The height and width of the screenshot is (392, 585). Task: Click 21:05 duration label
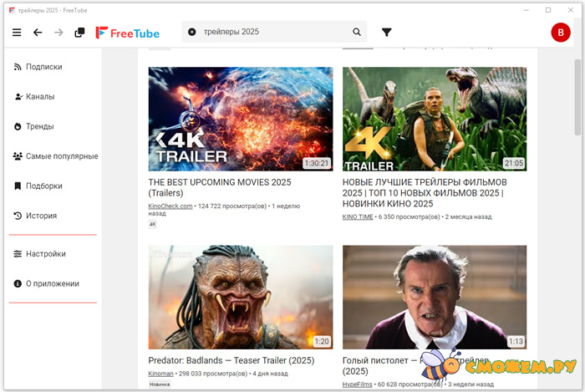tap(514, 163)
